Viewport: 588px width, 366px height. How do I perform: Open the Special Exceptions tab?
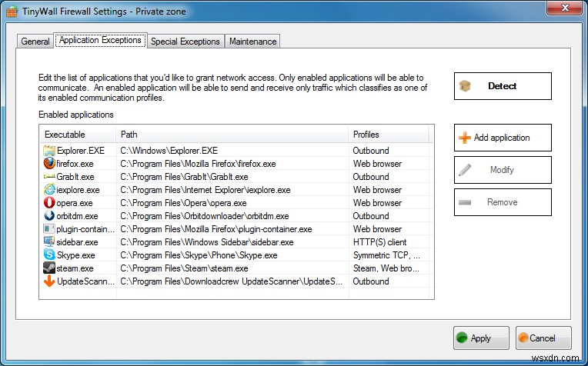click(185, 42)
